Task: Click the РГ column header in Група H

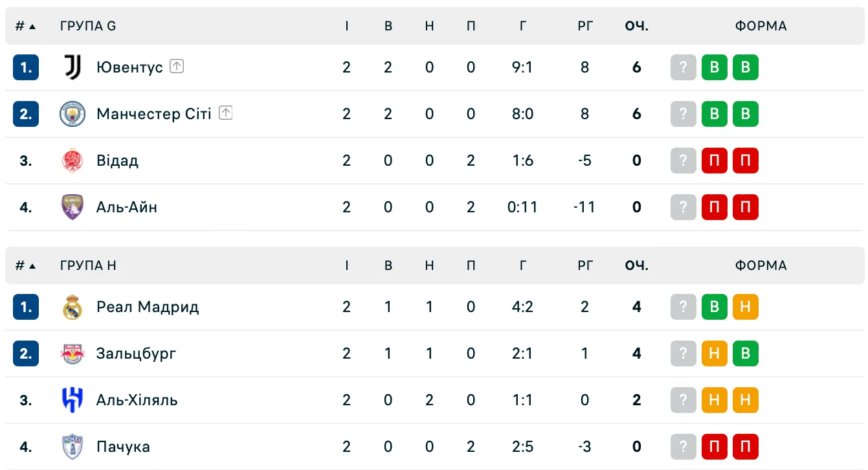Action: click(x=584, y=265)
